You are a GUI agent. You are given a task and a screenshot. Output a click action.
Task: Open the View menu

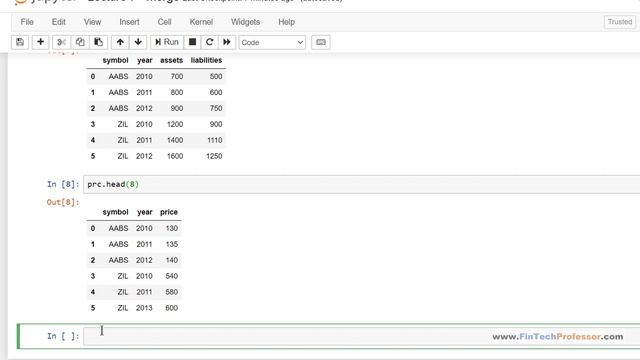pyautogui.click(x=92, y=22)
